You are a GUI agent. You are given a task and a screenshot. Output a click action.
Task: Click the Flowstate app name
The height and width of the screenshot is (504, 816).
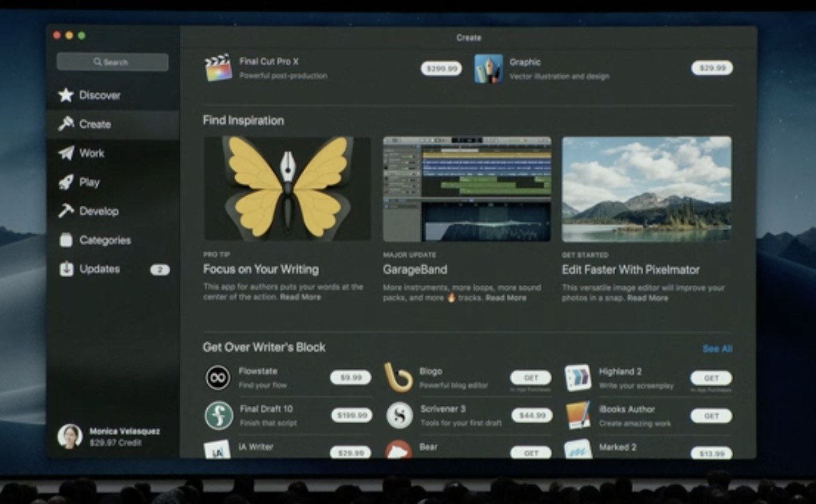[258, 371]
